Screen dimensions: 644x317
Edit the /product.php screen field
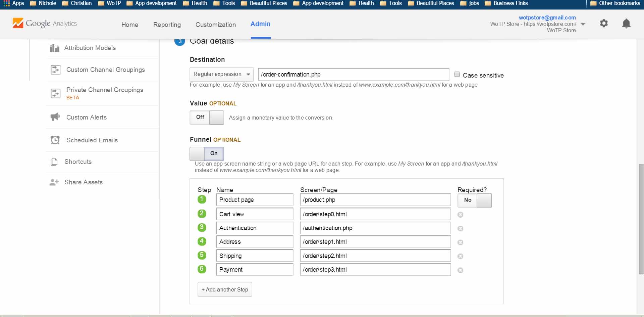375,200
